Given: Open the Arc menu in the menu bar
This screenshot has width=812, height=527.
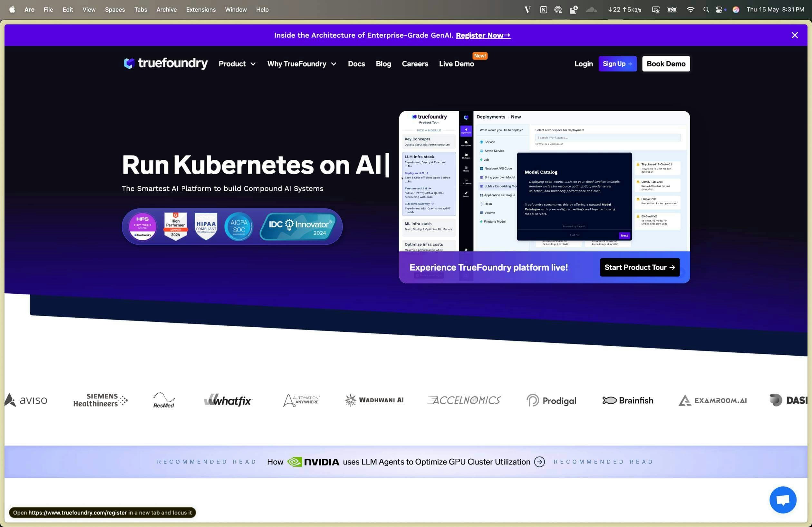Looking at the screenshot, I should tap(29, 10).
